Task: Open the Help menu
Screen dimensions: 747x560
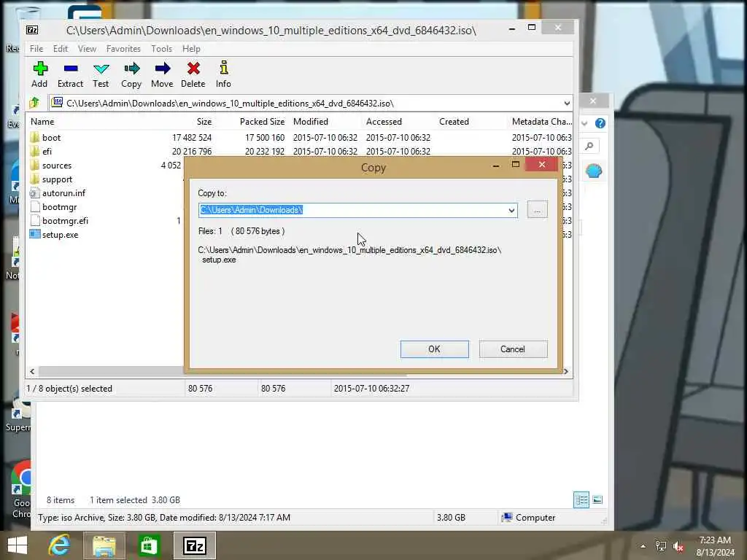Action: coord(191,49)
